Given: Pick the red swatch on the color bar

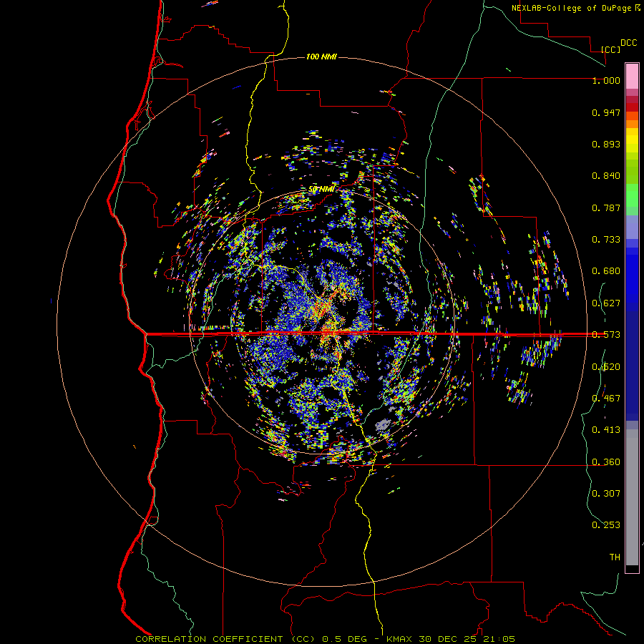Looking at the screenshot, I should click(x=632, y=107).
